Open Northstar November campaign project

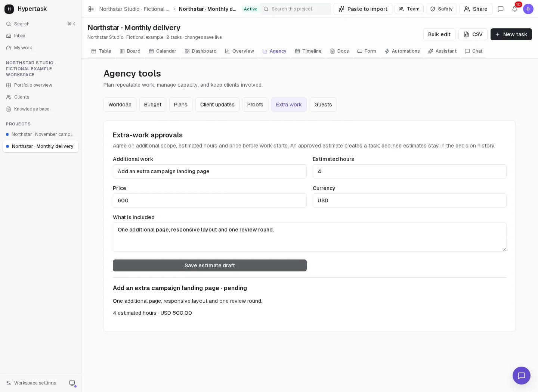pyautogui.click(x=40, y=134)
